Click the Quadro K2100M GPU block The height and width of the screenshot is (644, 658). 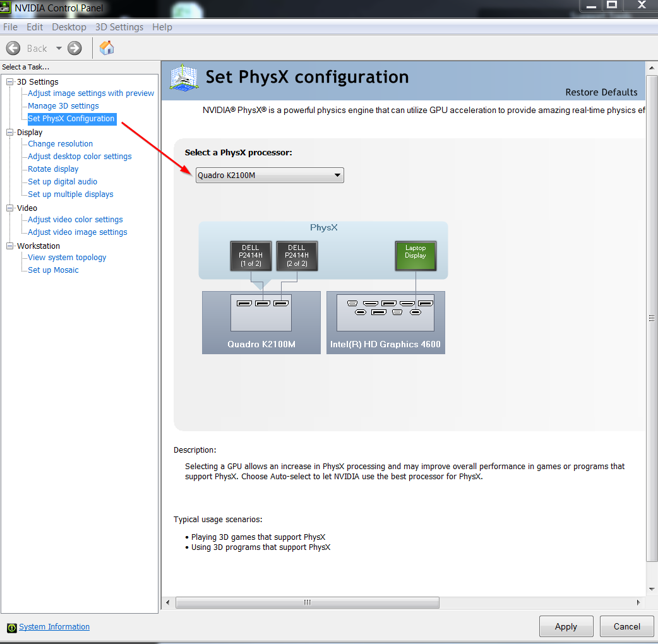pos(261,322)
